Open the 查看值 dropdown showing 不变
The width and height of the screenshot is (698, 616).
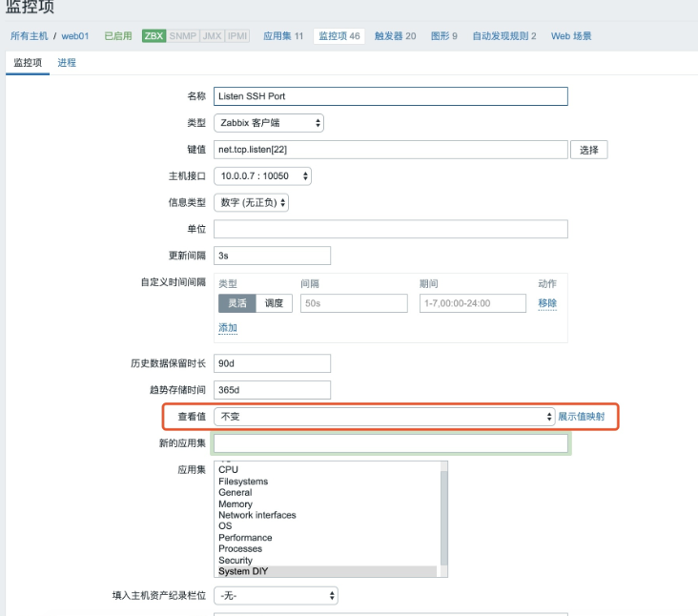coord(384,417)
